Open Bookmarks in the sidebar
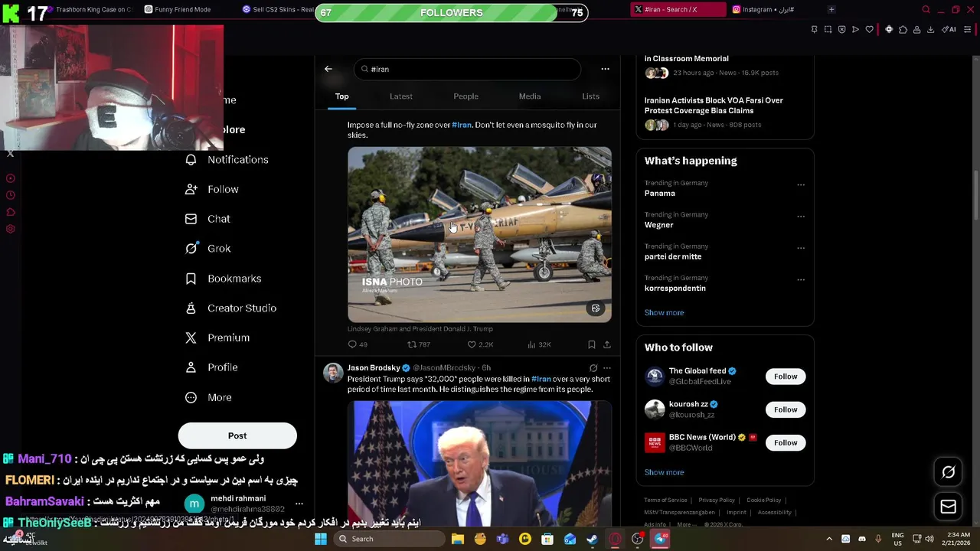This screenshot has width=980, height=551. (x=223, y=279)
